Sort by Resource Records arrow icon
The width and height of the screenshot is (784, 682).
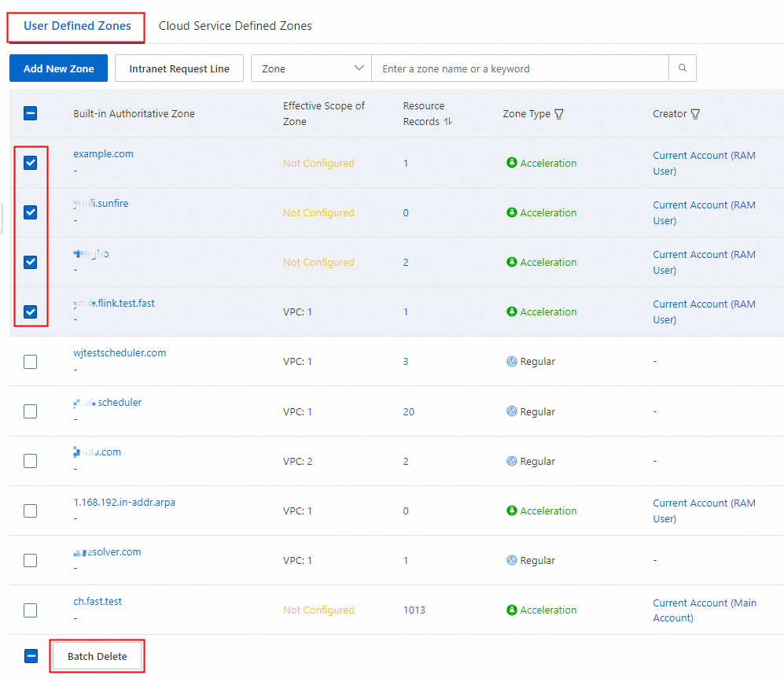point(447,122)
